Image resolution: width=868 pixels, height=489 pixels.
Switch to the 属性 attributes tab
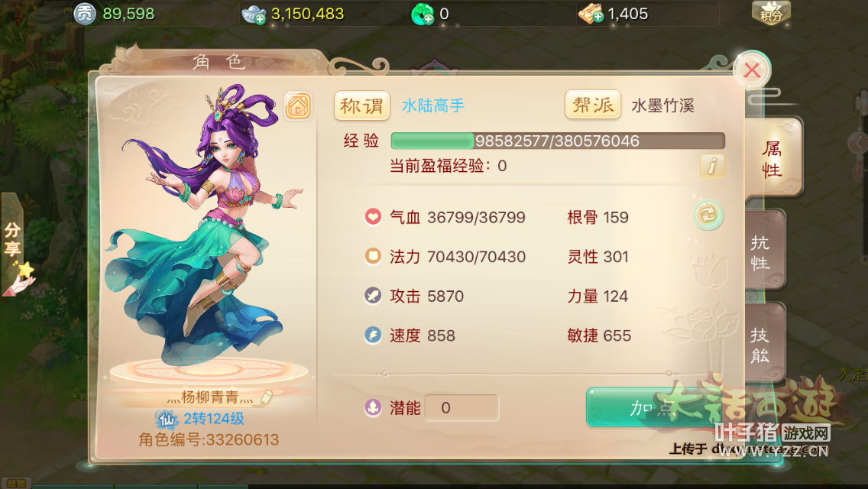(772, 158)
